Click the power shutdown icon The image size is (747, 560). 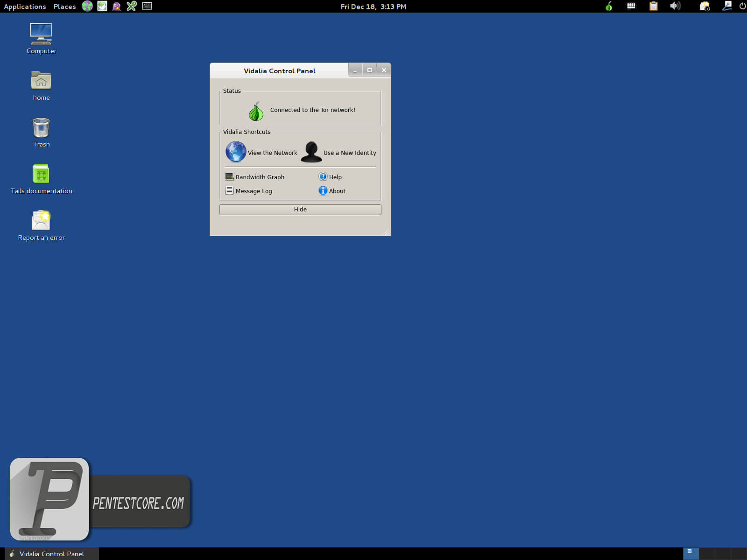click(x=743, y=6)
